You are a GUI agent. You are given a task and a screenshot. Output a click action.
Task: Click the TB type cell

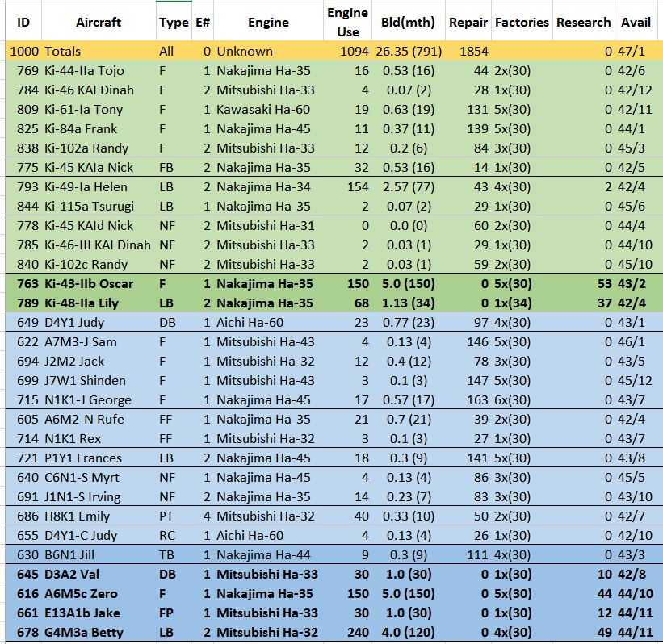(174, 555)
